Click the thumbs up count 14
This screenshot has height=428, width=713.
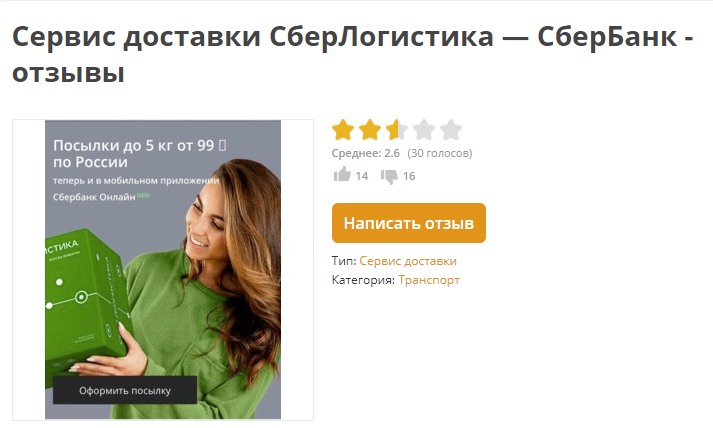[x=362, y=176]
